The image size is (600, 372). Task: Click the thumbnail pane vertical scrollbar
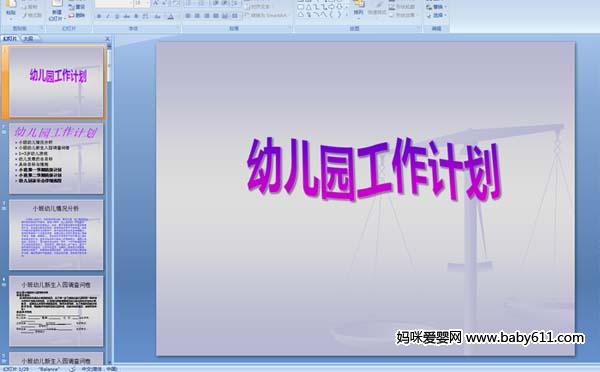pos(109,203)
